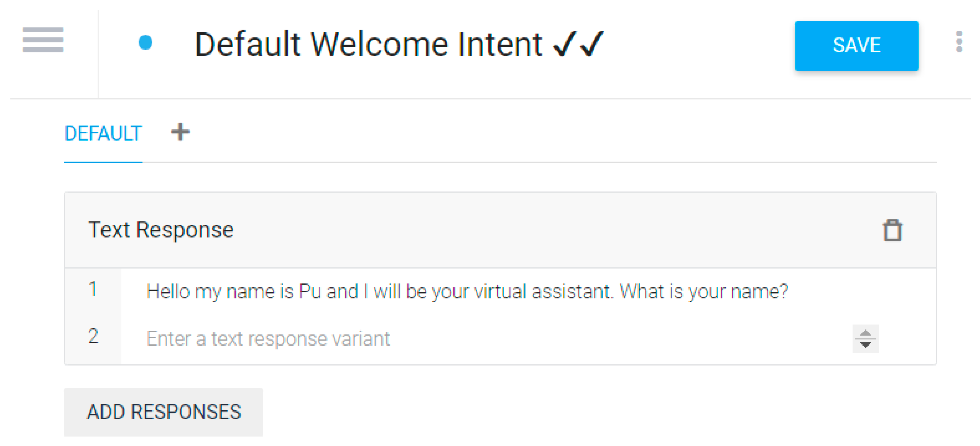Click "What is your name?" in response one

coord(703,292)
